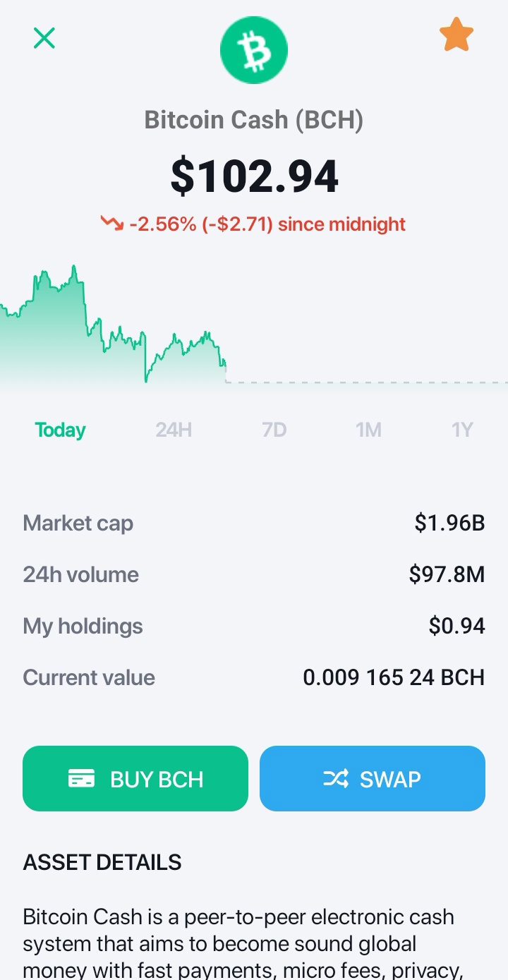Tap the BUY BCH button
This screenshot has height=980, width=508.
(x=135, y=778)
